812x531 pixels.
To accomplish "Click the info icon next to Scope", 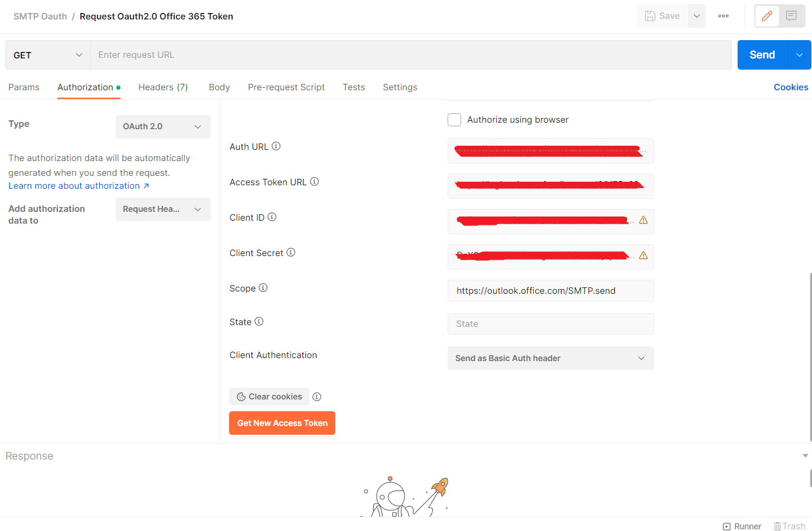I will [x=263, y=288].
